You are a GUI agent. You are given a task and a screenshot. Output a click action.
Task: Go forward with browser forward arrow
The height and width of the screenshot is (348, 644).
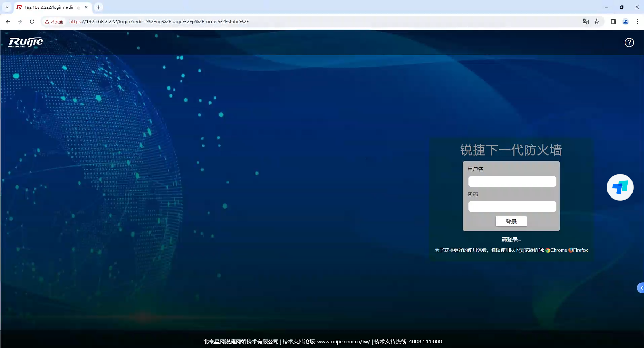coord(20,22)
